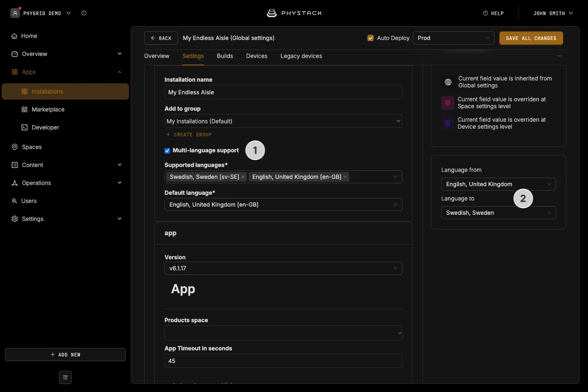588x392 pixels.
Task: Open the Developer terminal icon
Action: 24,127
